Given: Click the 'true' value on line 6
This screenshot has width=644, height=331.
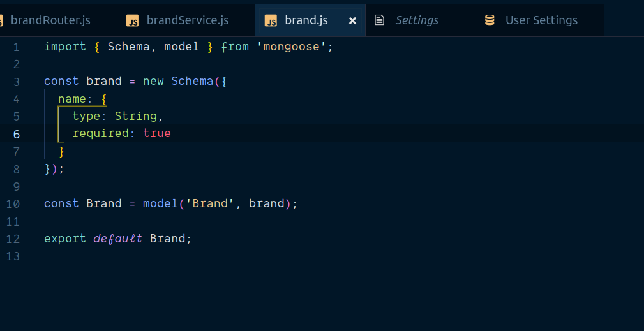Looking at the screenshot, I should 157,133.
